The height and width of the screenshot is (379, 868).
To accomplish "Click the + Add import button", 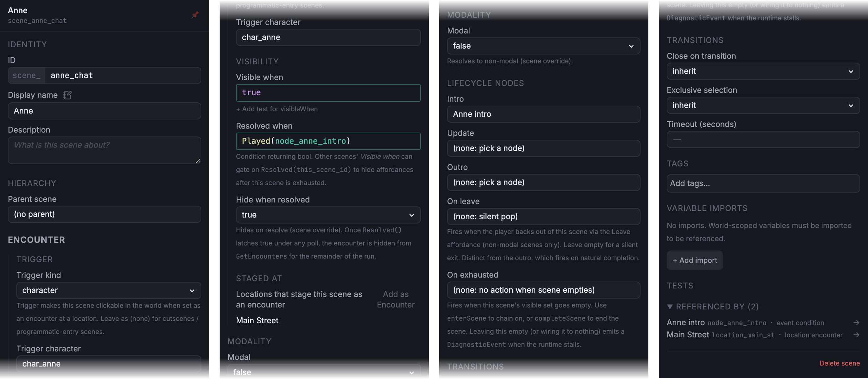I will click(695, 260).
